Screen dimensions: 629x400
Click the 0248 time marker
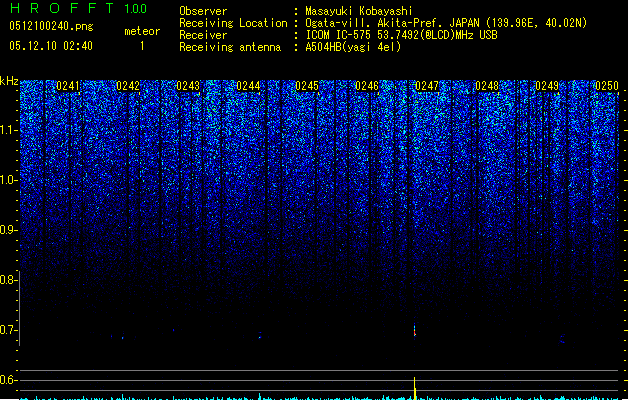[x=487, y=86]
